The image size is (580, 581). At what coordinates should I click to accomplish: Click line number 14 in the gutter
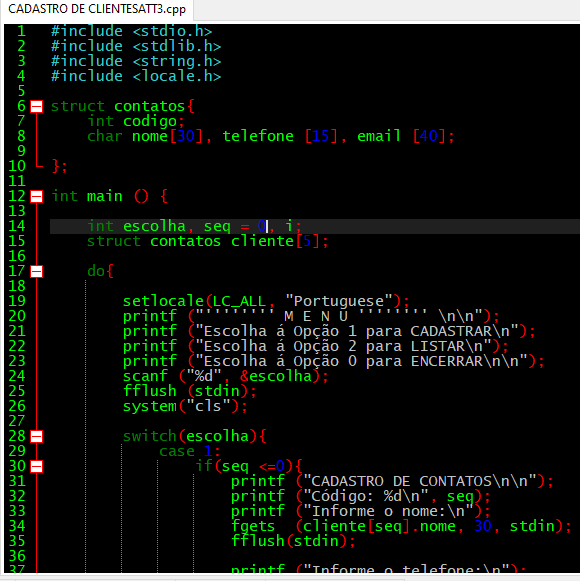click(17, 226)
